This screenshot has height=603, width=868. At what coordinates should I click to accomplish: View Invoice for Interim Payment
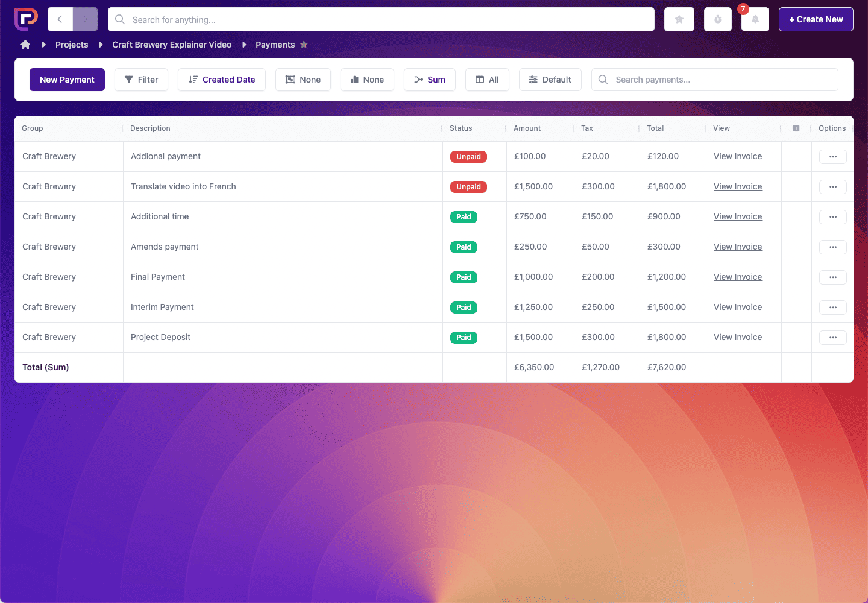pyautogui.click(x=738, y=307)
